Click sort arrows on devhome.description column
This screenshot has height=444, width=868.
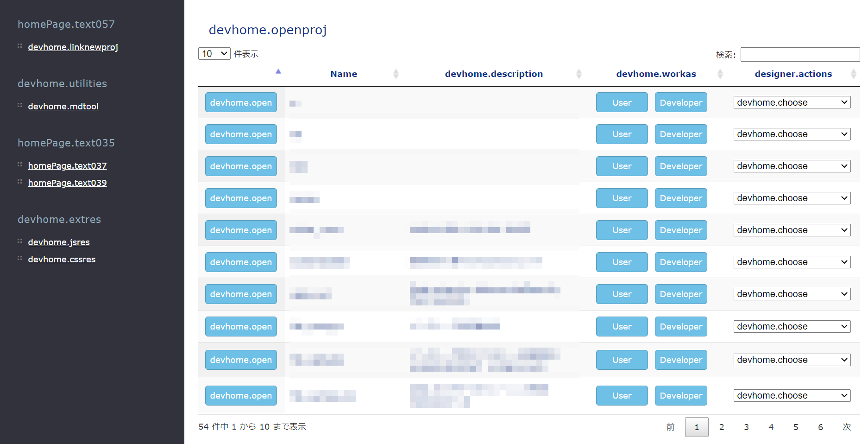pyautogui.click(x=579, y=74)
